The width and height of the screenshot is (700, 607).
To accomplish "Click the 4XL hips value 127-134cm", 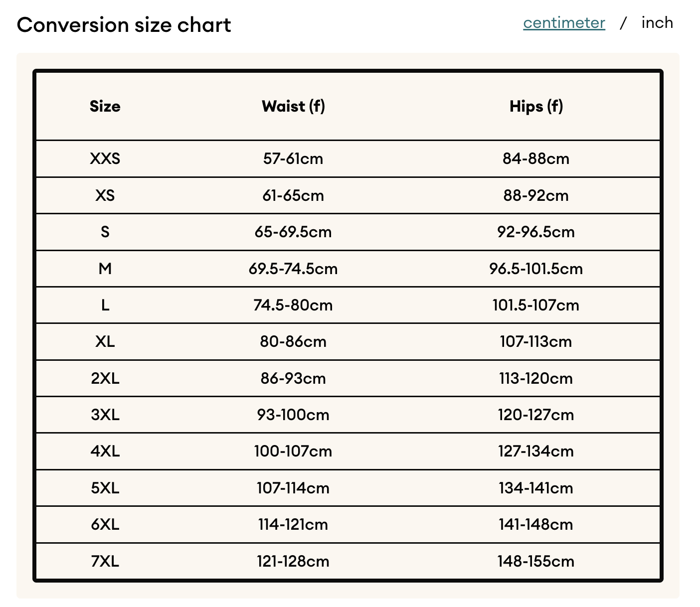I will (536, 451).
